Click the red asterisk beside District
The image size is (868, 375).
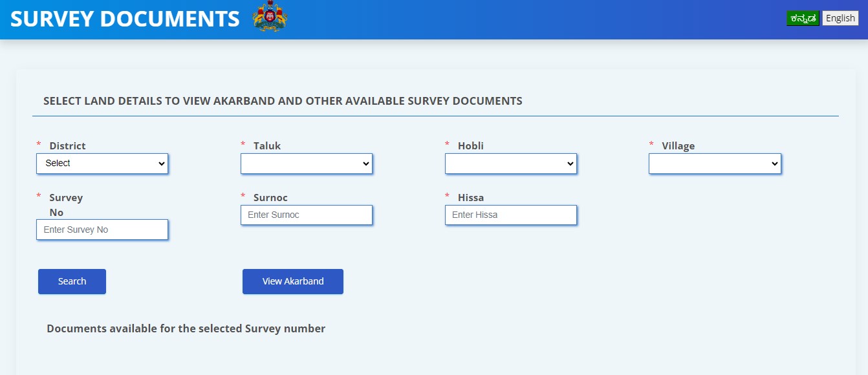pyautogui.click(x=39, y=144)
